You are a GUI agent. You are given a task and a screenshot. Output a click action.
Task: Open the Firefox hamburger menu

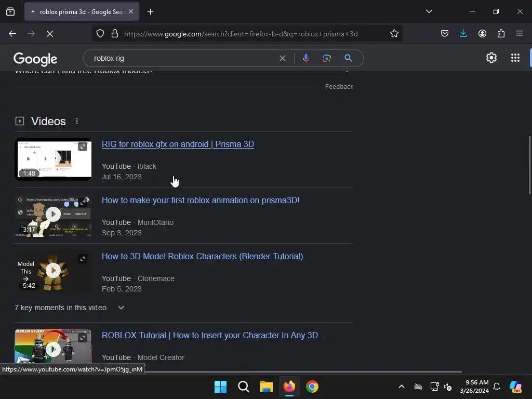click(x=519, y=34)
